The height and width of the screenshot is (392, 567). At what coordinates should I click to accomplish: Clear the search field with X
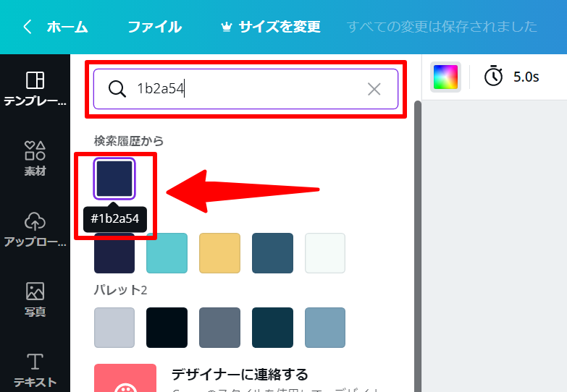374,89
